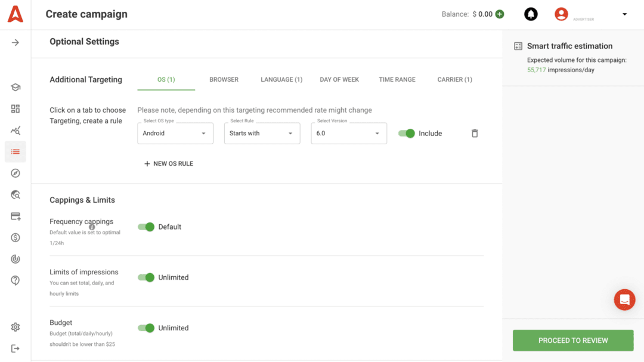Viewport: 644px width, 362px height.
Task: Click the green add balance plus icon
Action: (500, 14)
